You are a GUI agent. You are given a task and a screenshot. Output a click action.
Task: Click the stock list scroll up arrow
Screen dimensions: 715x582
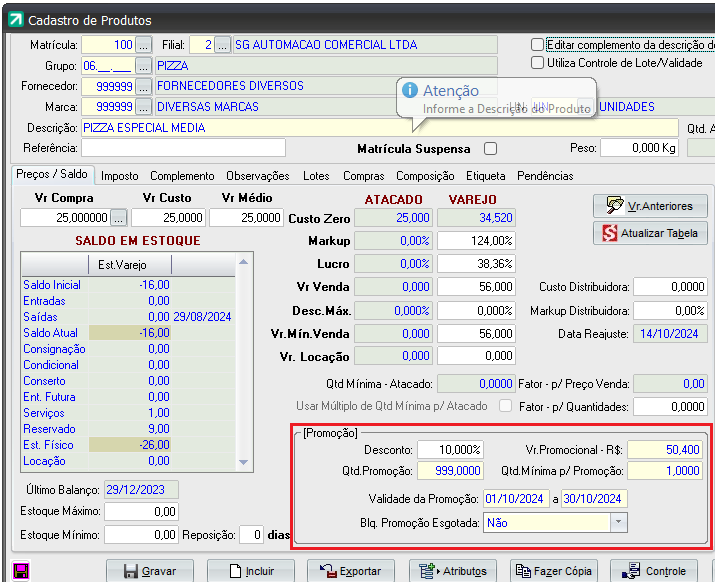244,262
